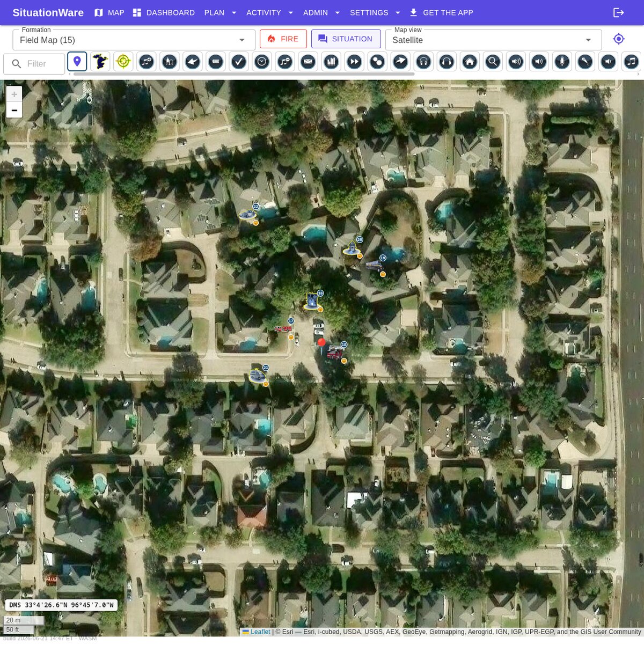Click the locate-me crosshair icon
The width and height of the screenshot is (644, 645).
pos(619,39)
